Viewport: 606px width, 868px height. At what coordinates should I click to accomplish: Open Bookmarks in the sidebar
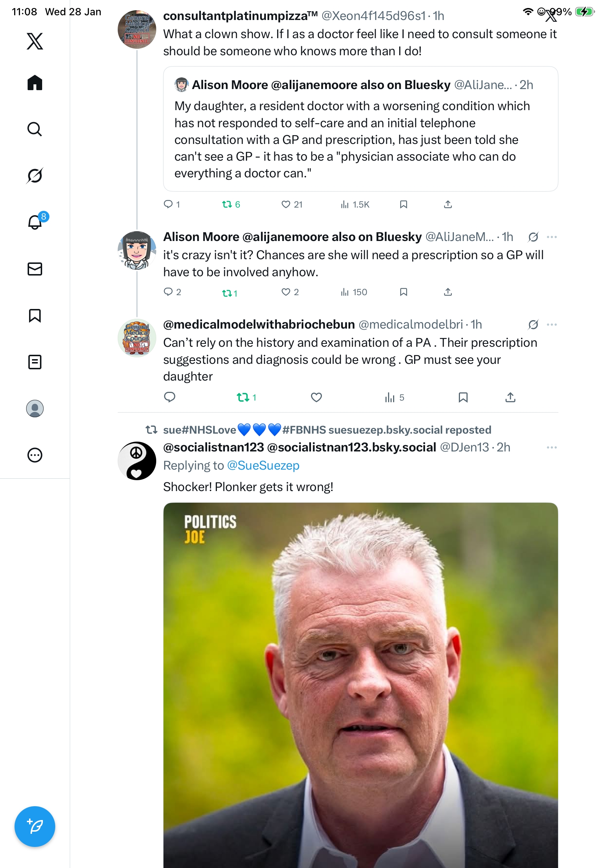click(x=35, y=316)
